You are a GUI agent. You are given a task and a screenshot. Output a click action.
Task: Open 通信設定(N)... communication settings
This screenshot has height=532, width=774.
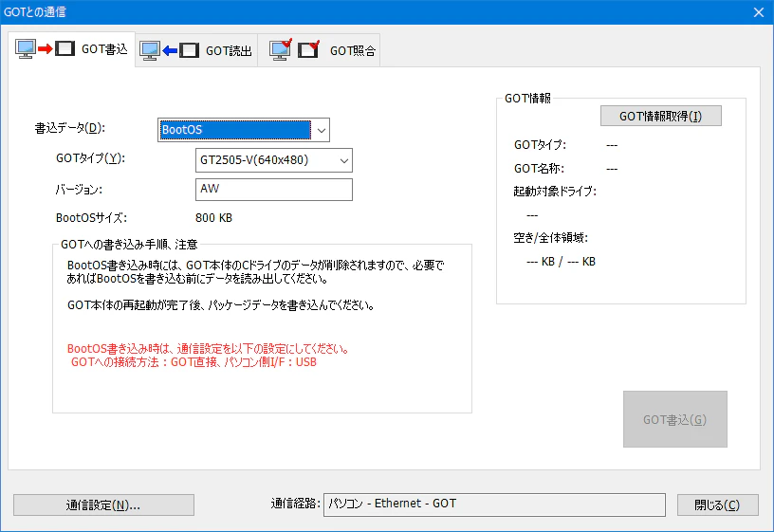click(x=103, y=504)
